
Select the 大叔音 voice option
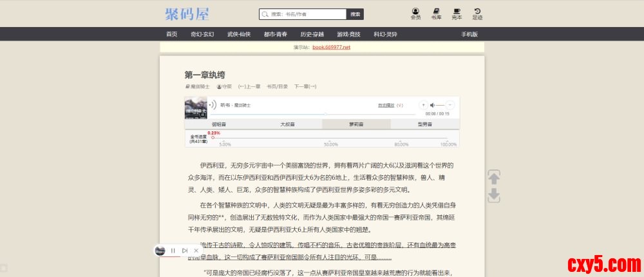287,124
